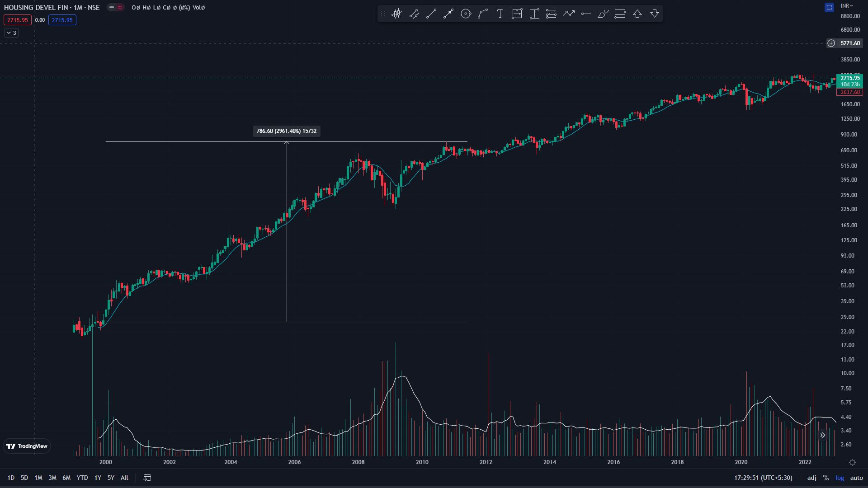The width and height of the screenshot is (868, 488).
Task: Select the Fibonacci retracement tool
Action: 551,14
